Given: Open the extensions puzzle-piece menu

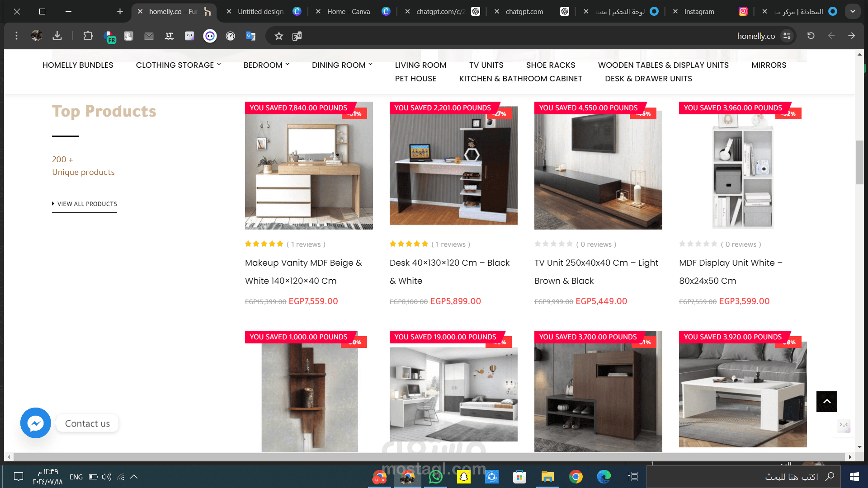Looking at the screenshot, I should click(x=88, y=36).
